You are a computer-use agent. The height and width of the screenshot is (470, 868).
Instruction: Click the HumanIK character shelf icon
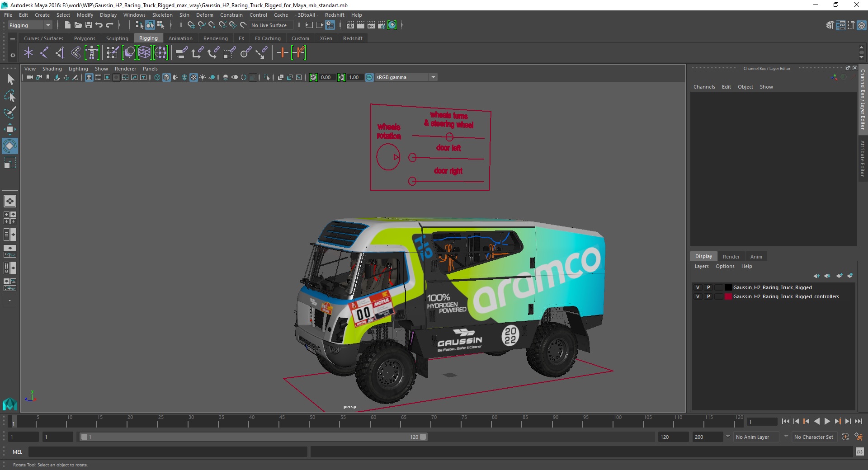point(92,53)
